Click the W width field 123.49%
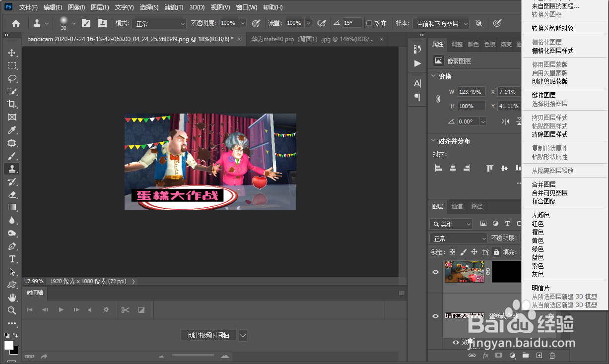609x364 pixels. [472, 92]
